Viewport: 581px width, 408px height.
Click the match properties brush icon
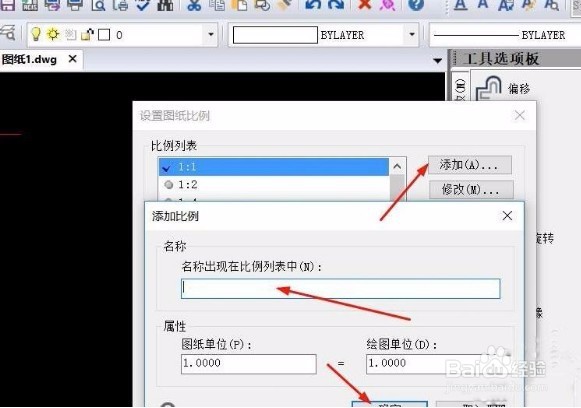(285, 4)
